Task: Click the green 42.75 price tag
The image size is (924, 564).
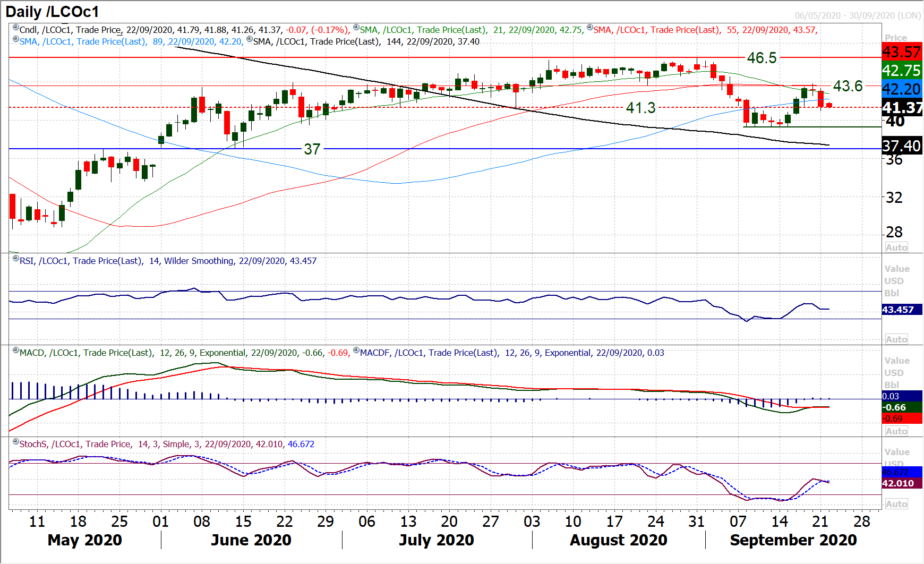Action: point(902,70)
